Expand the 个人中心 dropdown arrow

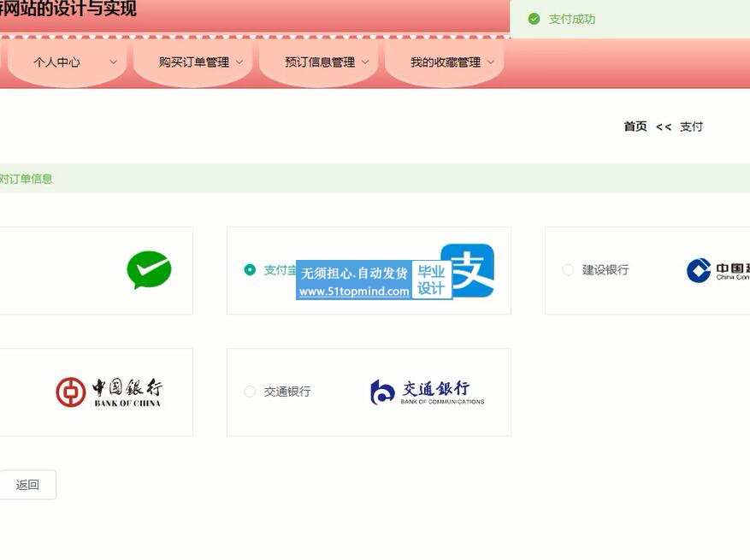tap(114, 62)
